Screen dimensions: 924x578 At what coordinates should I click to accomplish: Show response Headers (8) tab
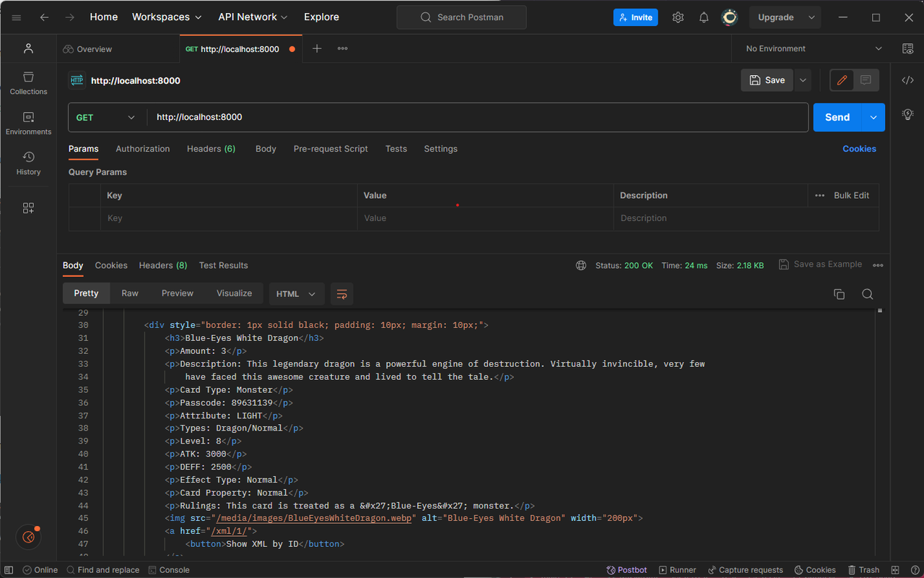pos(163,265)
